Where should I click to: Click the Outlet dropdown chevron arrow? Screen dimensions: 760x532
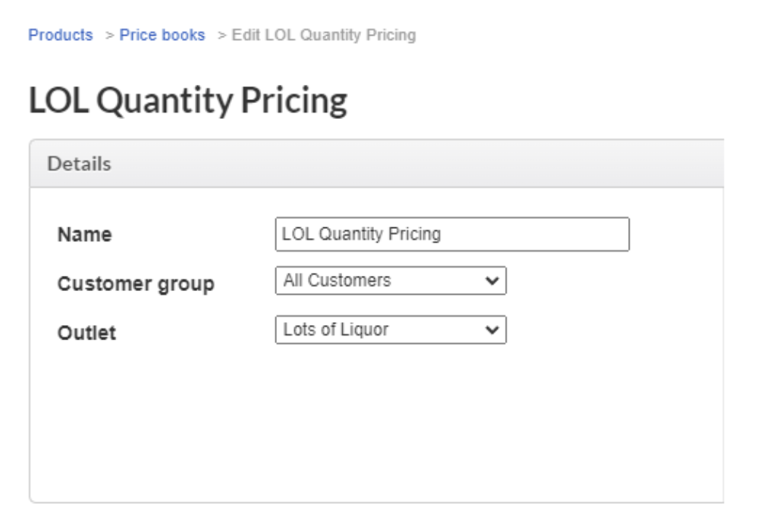[492, 330]
